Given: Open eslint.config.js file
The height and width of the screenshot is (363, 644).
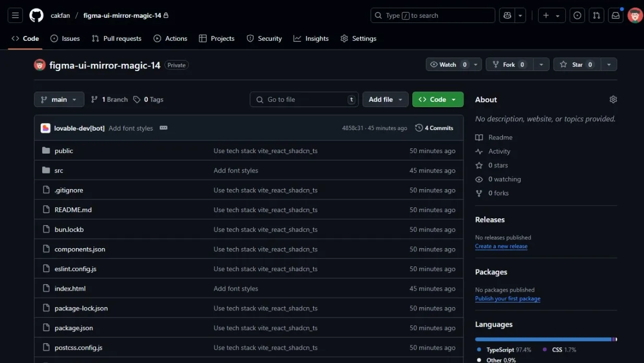Looking at the screenshot, I should point(76,269).
